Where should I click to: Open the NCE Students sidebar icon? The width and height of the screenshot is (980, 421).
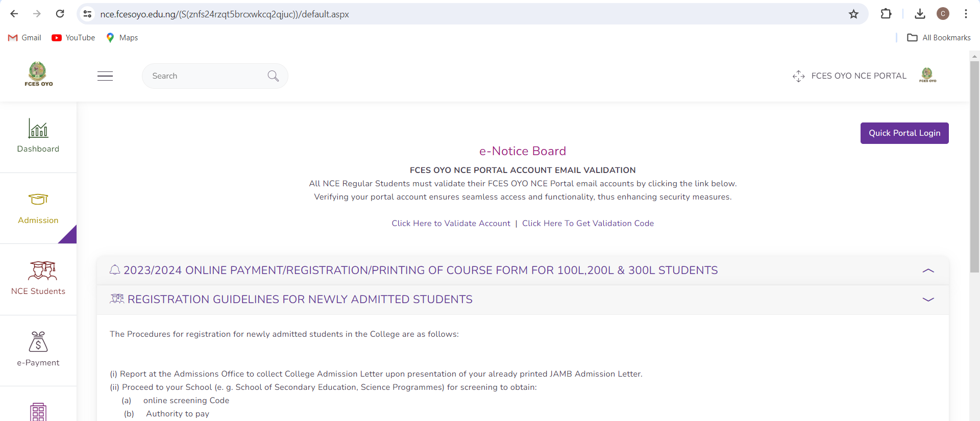pyautogui.click(x=42, y=270)
